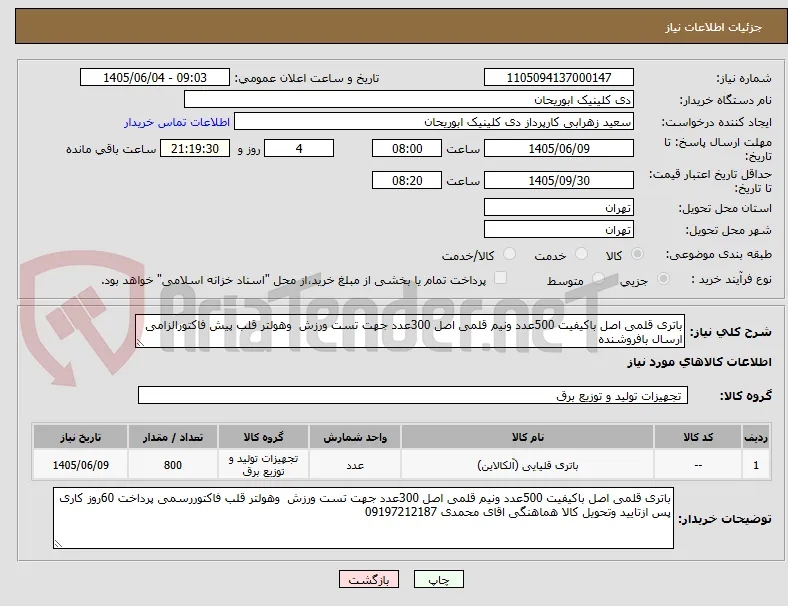This screenshot has width=788, height=606.
Task: Click the ردیف column header
Action: click(x=756, y=437)
